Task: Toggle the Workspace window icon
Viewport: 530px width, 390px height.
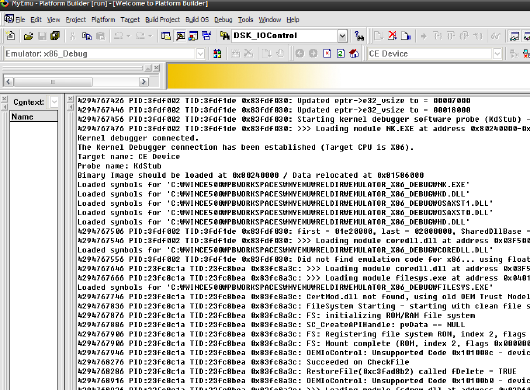Action: [x=166, y=36]
